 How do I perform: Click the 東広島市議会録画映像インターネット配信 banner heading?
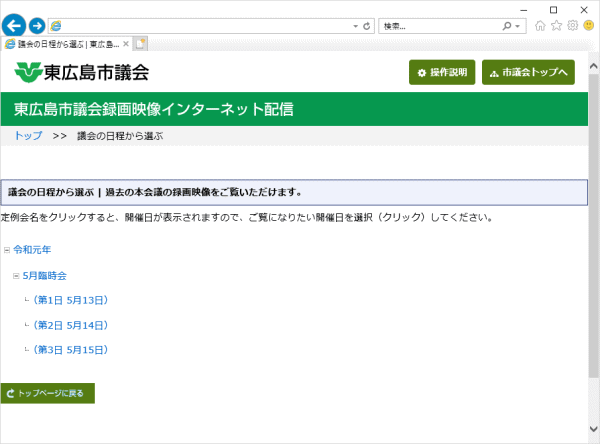coord(154,109)
